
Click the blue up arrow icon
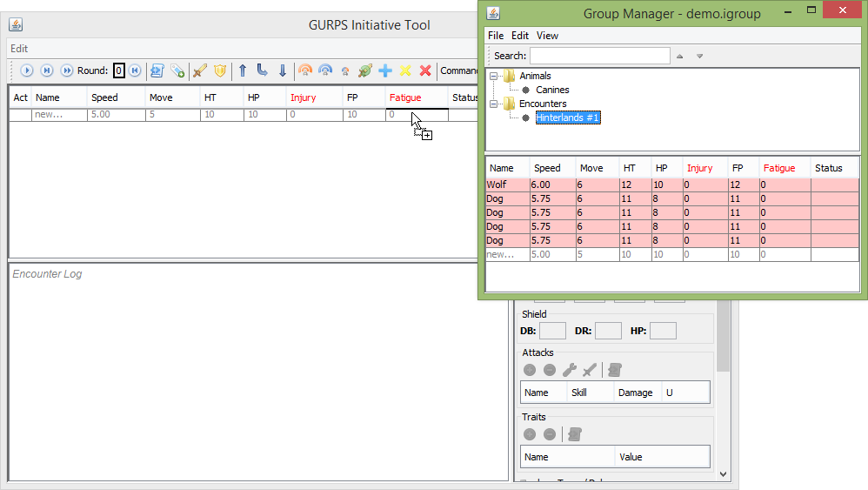pos(243,70)
